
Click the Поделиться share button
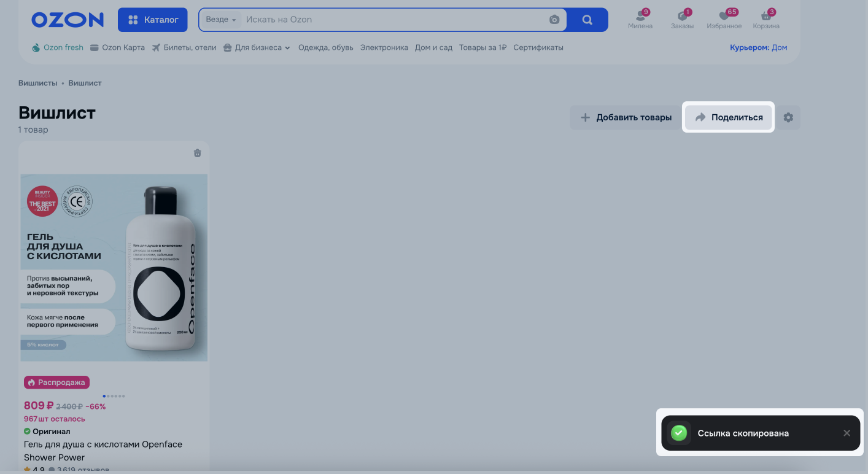point(729,117)
